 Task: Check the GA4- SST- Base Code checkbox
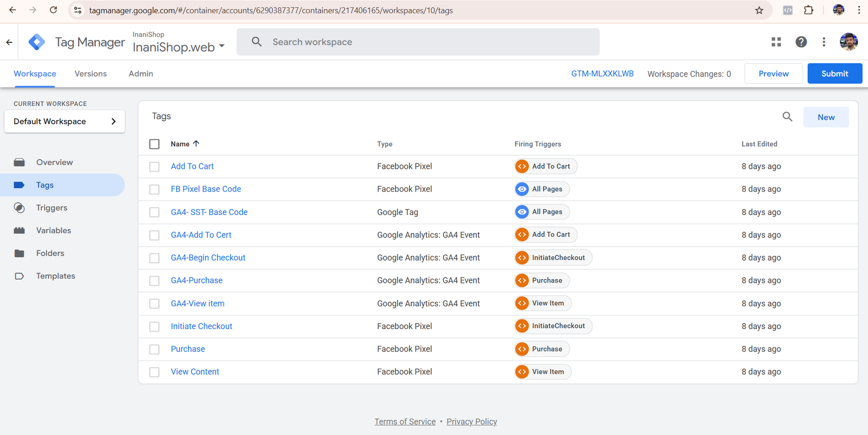coord(155,212)
